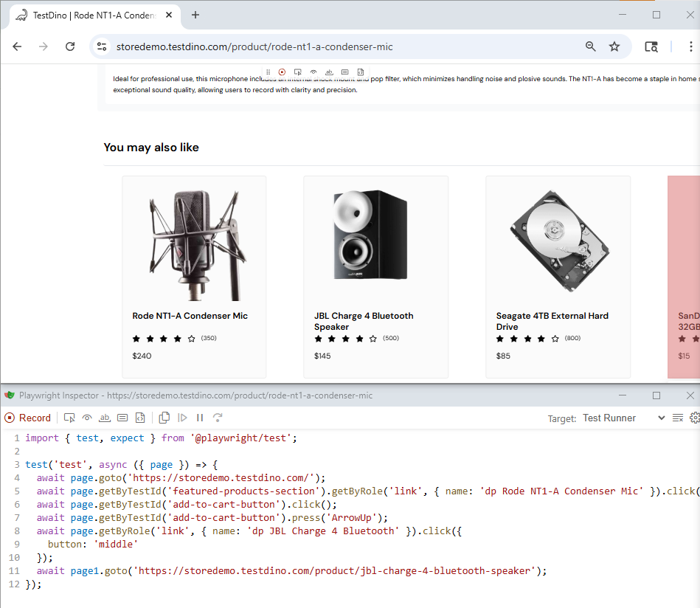700x608 pixels.
Task: Select Assert value tool in Inspector toolbar
Action: [x=122, y=418]
